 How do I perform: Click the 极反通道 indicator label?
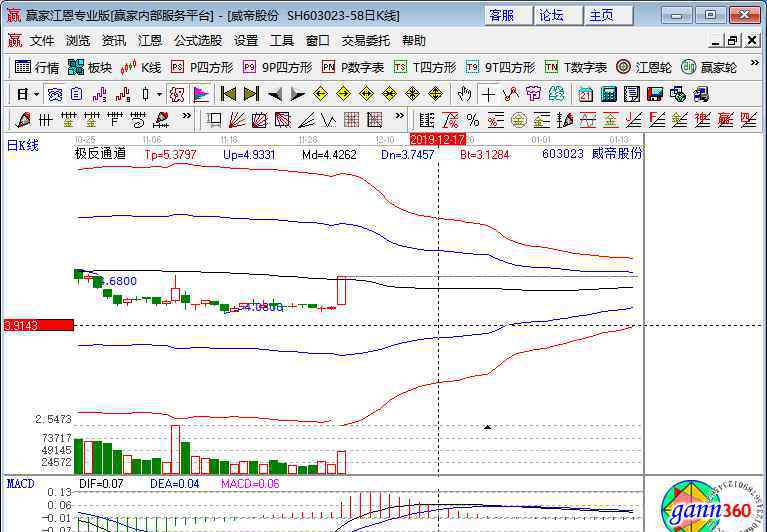(x=100, y=154)
